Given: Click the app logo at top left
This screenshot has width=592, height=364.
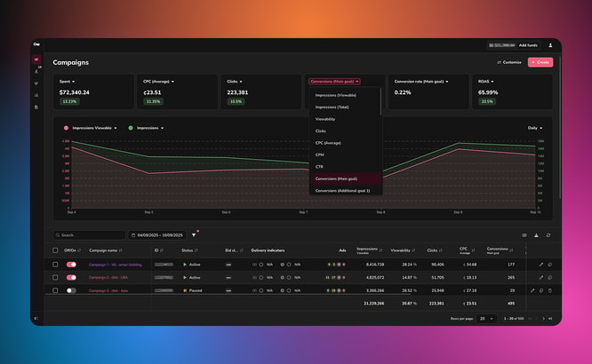Looking at the screenshot, I should [x=36, y=44].
